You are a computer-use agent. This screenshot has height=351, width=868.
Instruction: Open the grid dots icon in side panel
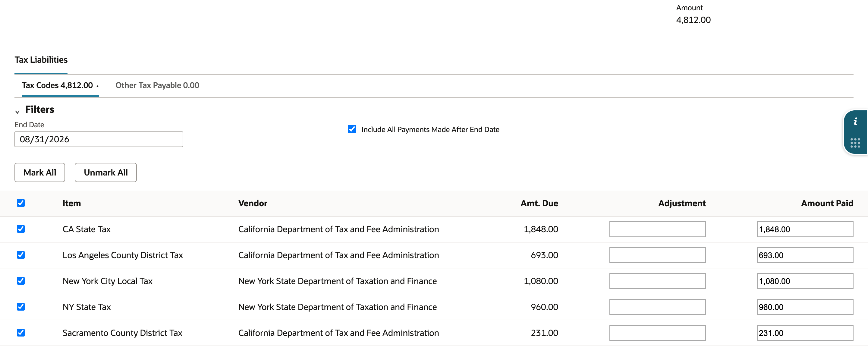(x=855, y=143)
